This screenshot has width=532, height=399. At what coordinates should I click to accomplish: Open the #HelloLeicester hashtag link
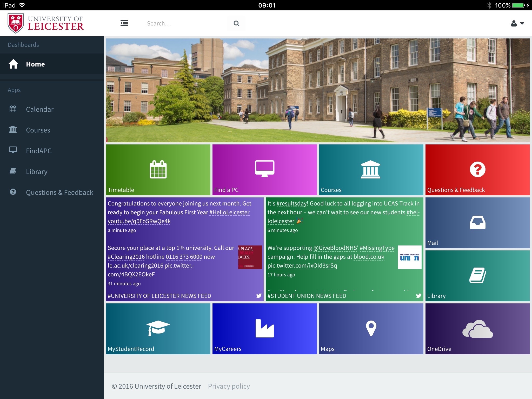pos(229,212)
